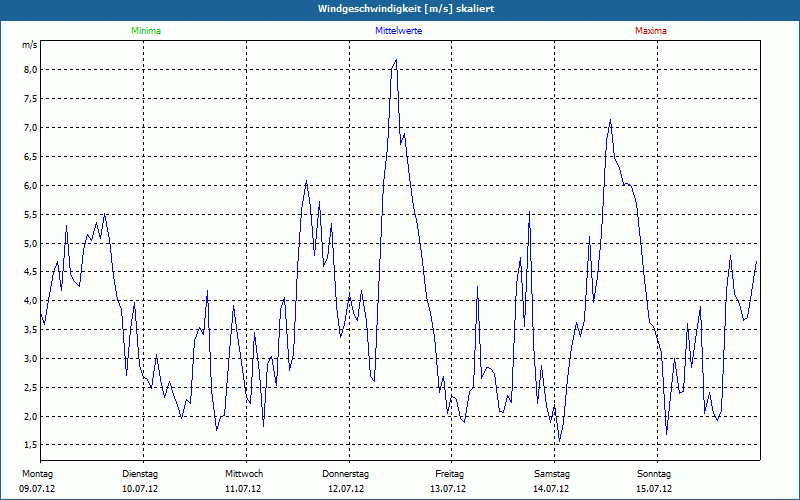Click the date 11.07.12
This screenshot has width=800, height=500.
[243, 489]
